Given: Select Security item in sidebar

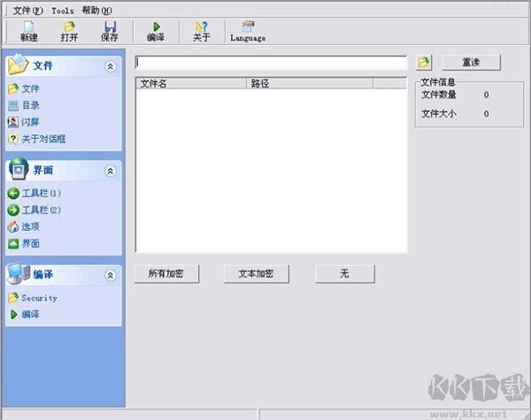Looking at the screenshot, I should click(x=33, y=298).
